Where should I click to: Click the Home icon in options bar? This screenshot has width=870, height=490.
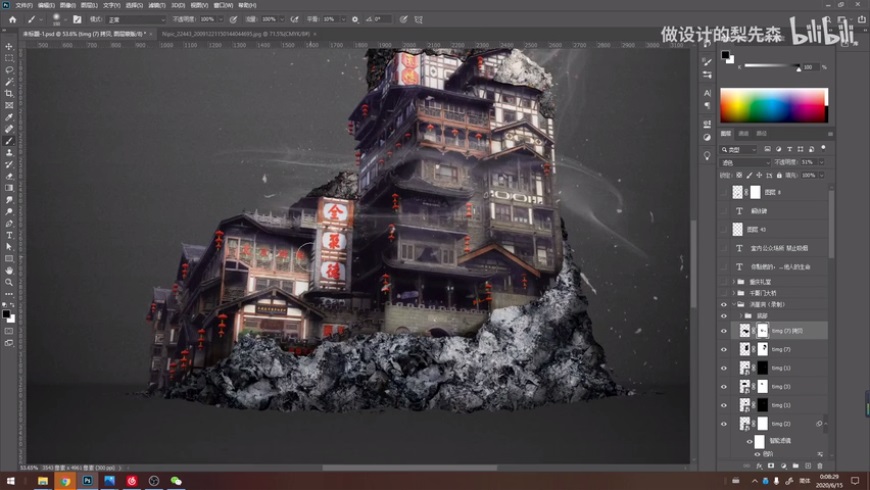click(12, 19)
